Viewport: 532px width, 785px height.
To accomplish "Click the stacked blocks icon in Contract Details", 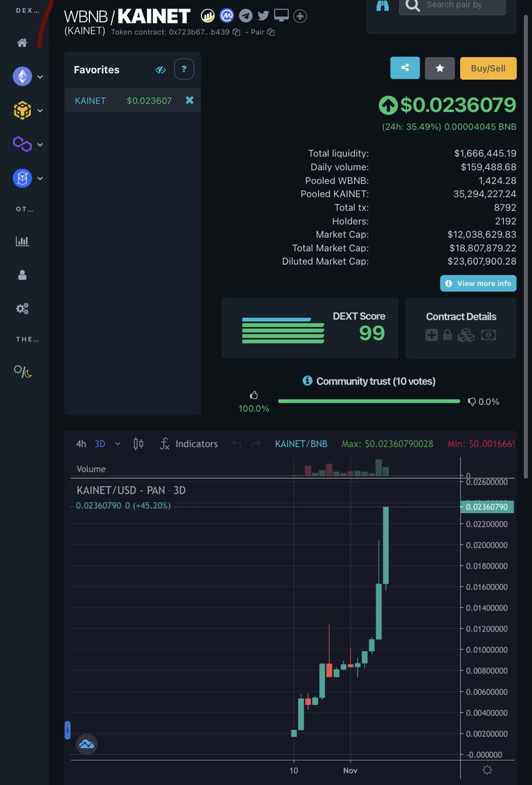I will point(466,335).
